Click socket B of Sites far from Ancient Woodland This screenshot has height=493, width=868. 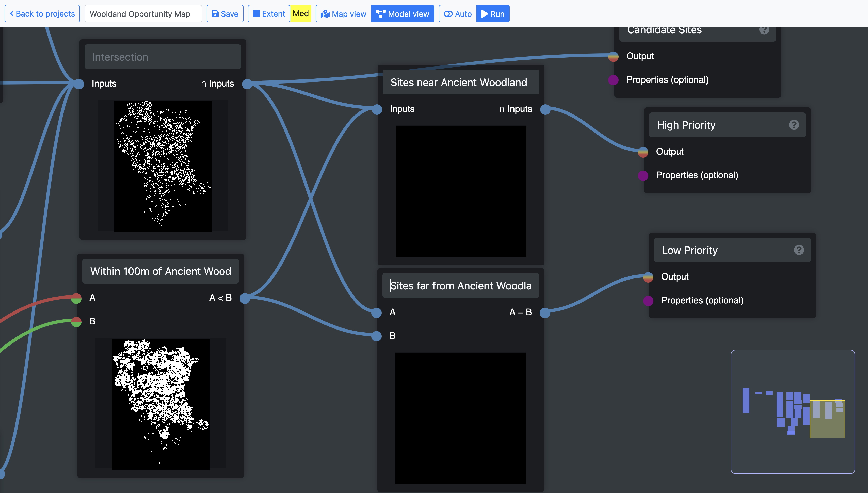pos(376,336)
